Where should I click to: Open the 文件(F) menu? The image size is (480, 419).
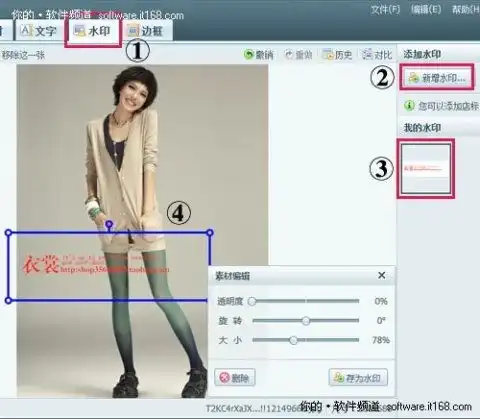click(385, 9)
